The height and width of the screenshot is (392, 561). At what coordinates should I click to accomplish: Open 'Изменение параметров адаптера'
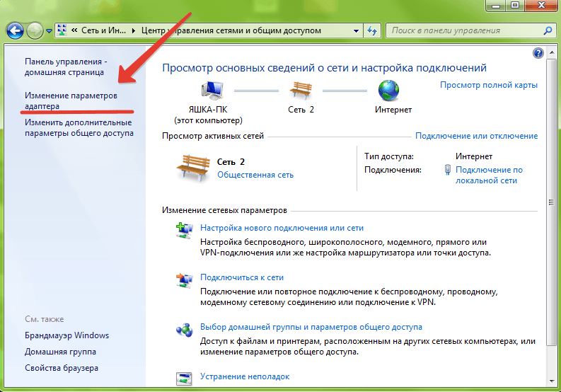tap(71, 101)
